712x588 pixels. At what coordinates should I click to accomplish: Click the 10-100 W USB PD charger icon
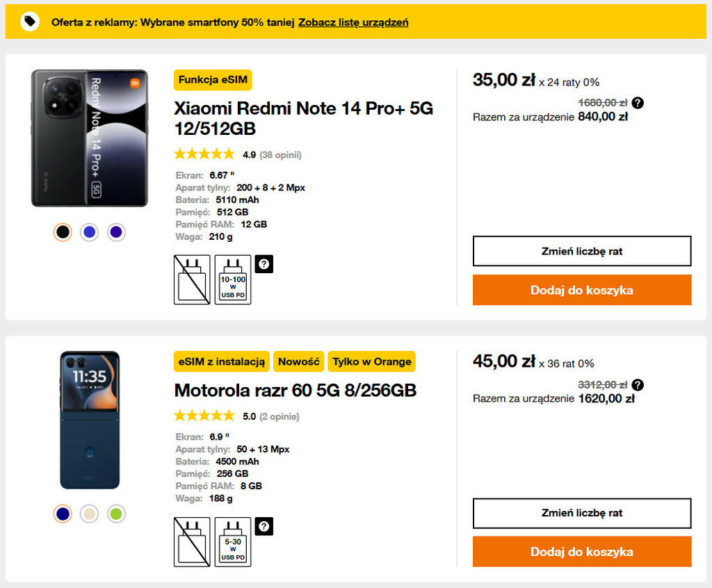233,279
